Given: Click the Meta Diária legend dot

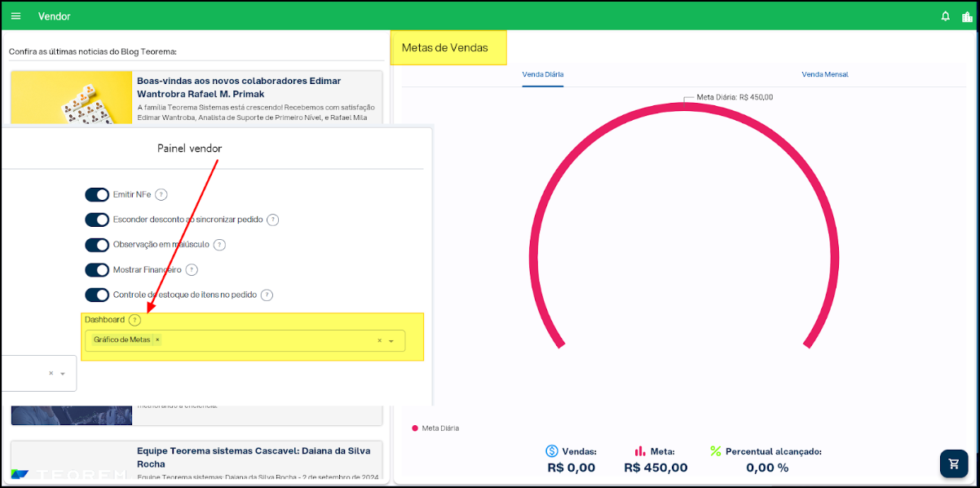Looking at the screenshot, I should tap(415, 428).
